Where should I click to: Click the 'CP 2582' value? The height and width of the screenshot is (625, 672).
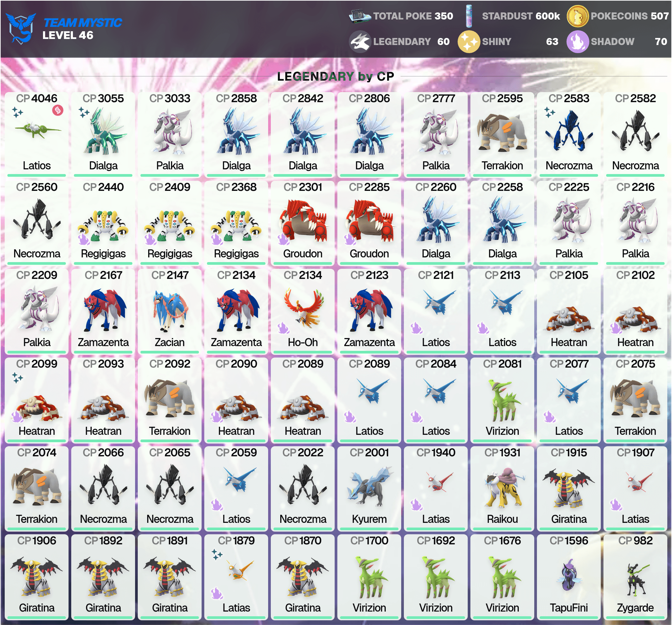pos(635,98)
